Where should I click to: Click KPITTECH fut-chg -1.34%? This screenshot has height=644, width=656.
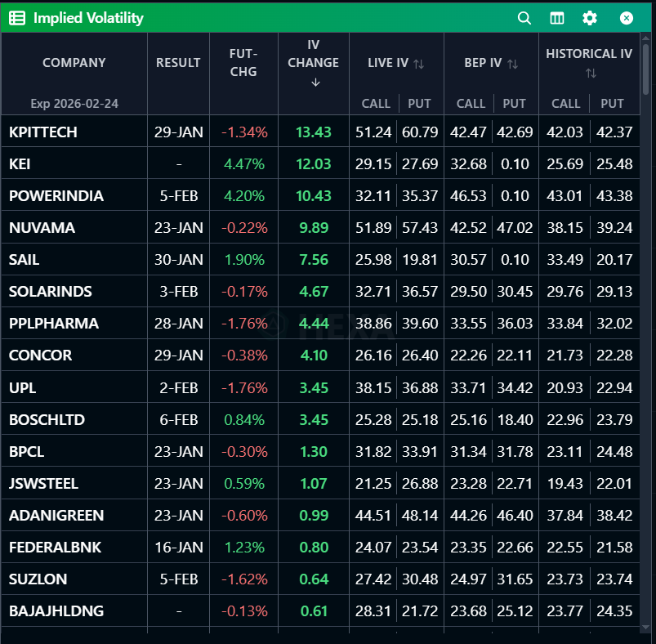click(244, 132)
